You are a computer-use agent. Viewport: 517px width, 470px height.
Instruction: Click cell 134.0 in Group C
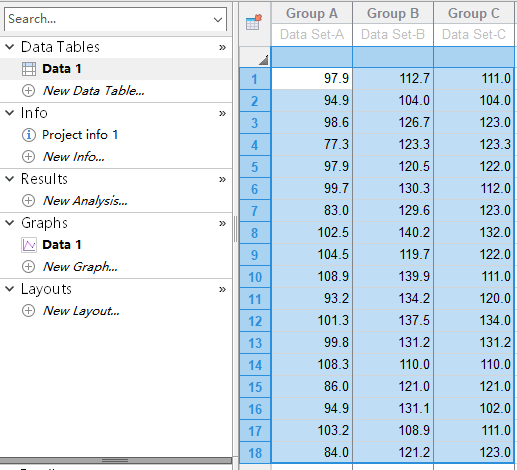coord(474,321)
